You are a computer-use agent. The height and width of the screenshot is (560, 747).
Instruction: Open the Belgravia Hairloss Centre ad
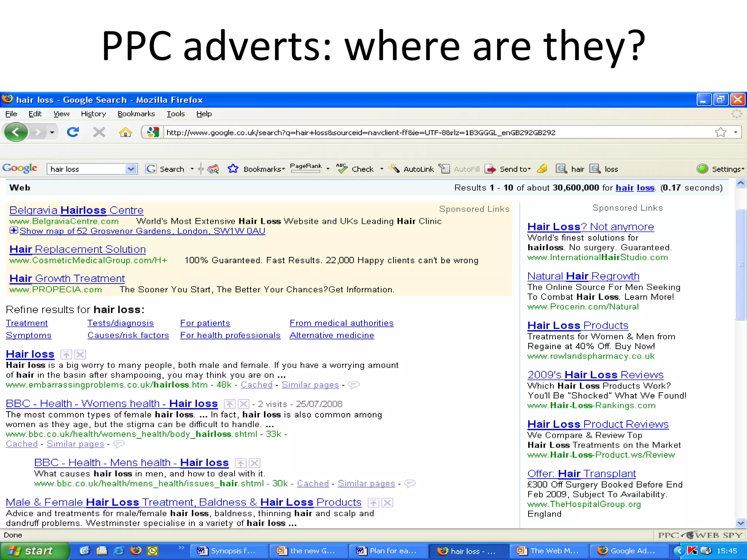[76, 210]
